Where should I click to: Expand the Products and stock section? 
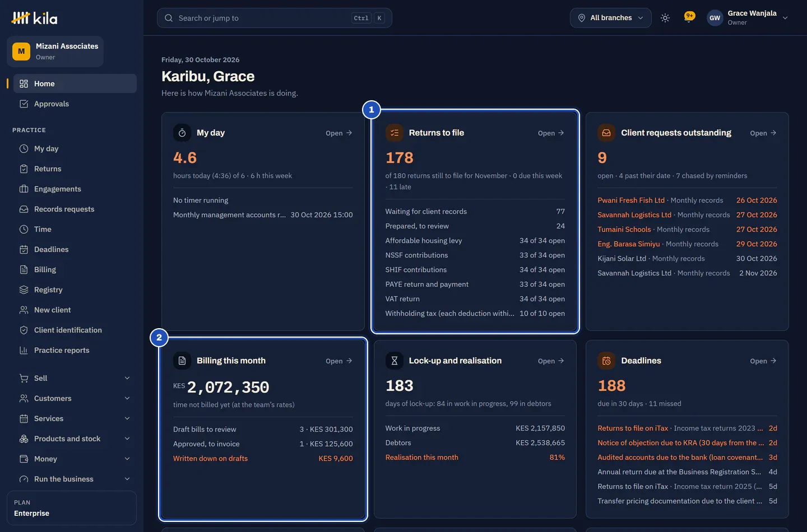(x=75, y=438)
